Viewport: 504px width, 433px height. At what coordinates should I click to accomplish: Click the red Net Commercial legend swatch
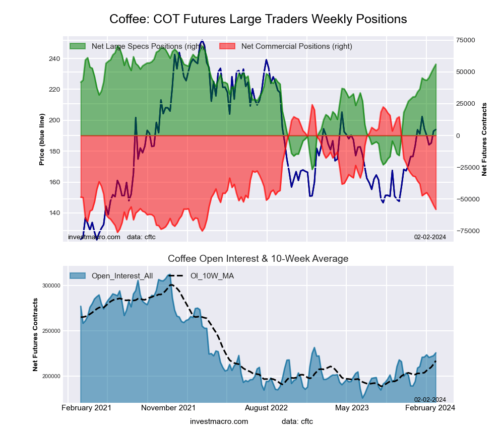228,46
